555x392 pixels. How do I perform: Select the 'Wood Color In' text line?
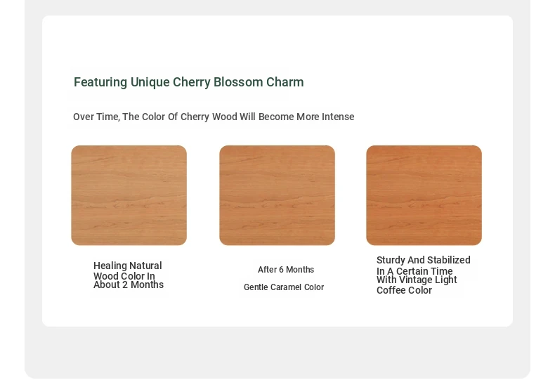tap(124, 276)
